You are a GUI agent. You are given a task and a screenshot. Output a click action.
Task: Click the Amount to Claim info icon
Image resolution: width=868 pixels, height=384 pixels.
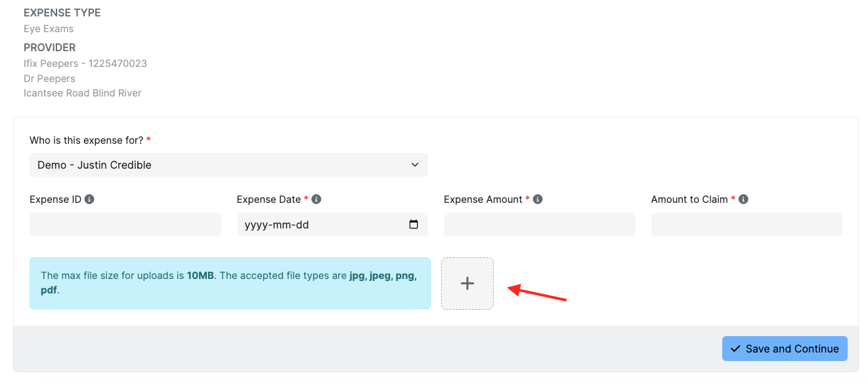[x=743, y=199]
